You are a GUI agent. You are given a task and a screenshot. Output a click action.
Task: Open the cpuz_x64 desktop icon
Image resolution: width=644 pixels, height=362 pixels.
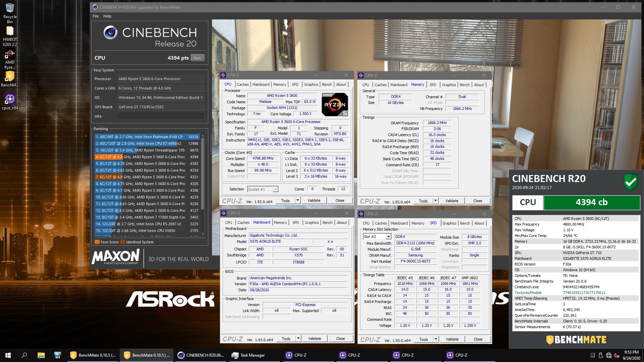point(10,102)
